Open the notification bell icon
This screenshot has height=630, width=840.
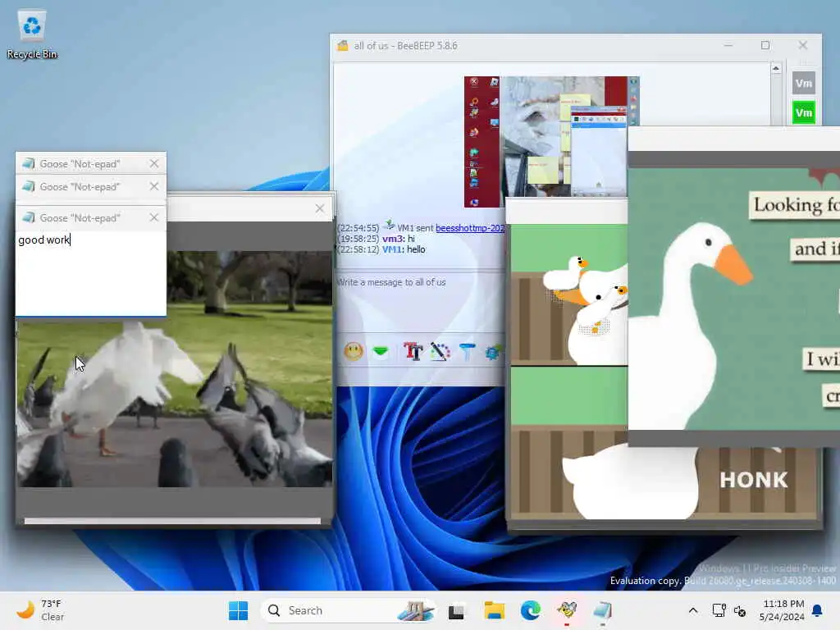818,610
